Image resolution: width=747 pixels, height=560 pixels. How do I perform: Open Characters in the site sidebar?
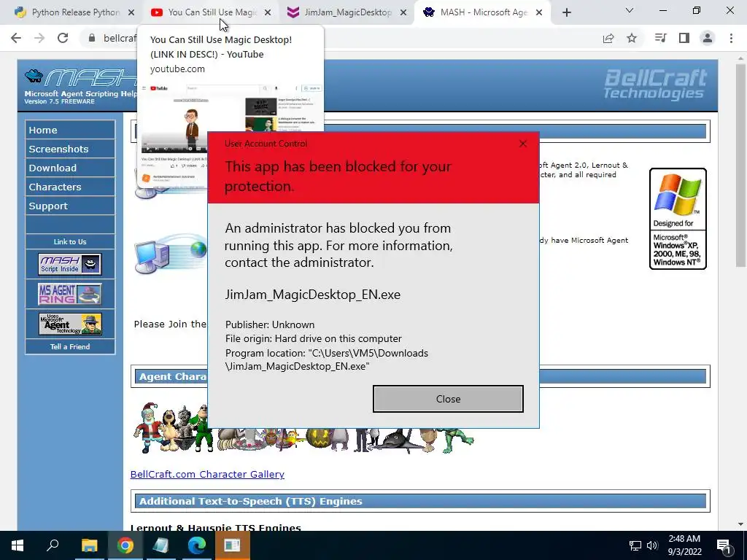click(x=70, y=187)
